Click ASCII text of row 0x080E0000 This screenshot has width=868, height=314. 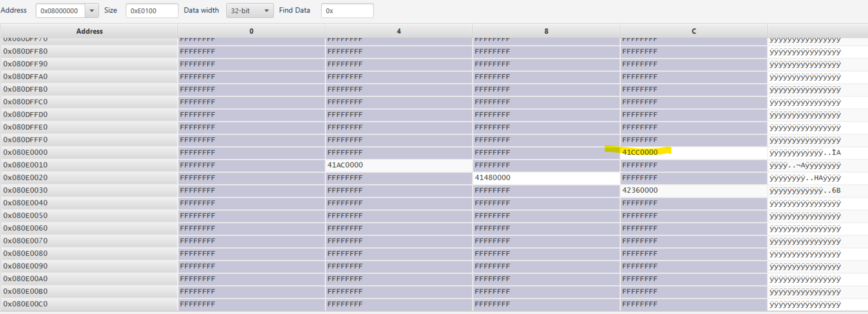[805, 153]
